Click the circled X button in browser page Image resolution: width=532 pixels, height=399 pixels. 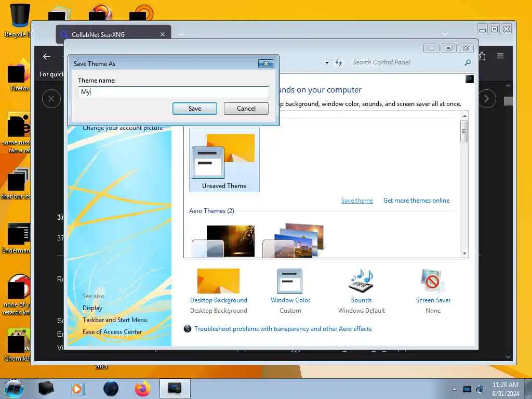click(51, 99)
